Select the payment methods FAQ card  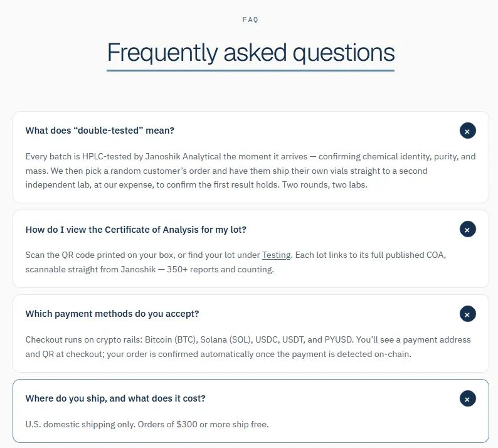click(251, 334)
